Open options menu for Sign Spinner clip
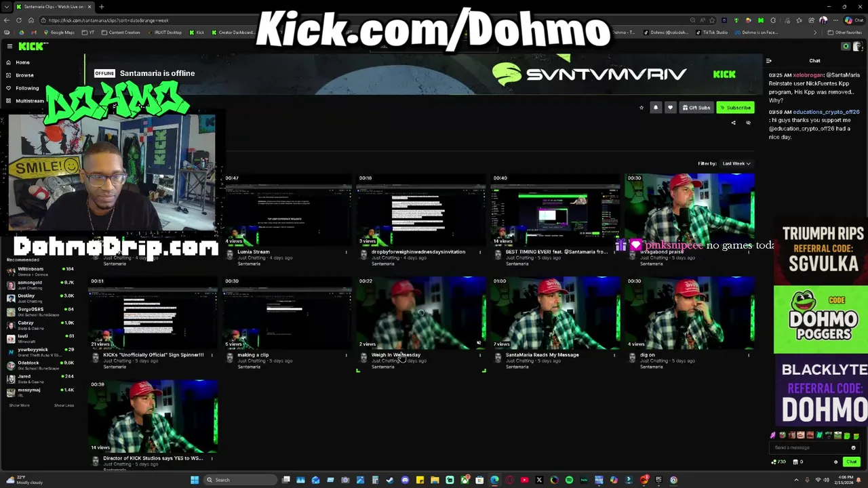This screenshot has width=868, height=488. (212, 355)
